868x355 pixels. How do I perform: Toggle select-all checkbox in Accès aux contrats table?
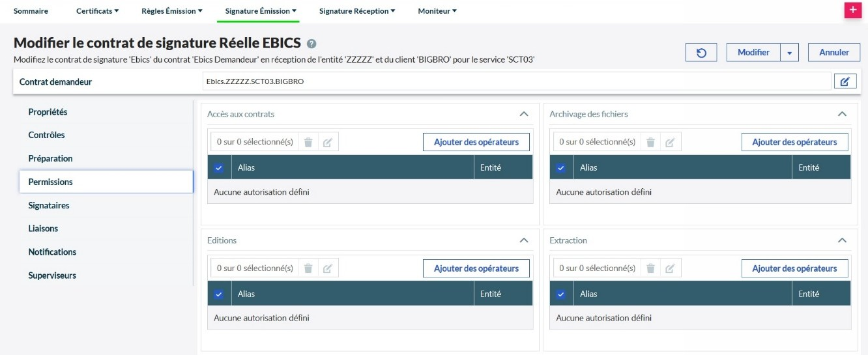(x=219, y=167)
